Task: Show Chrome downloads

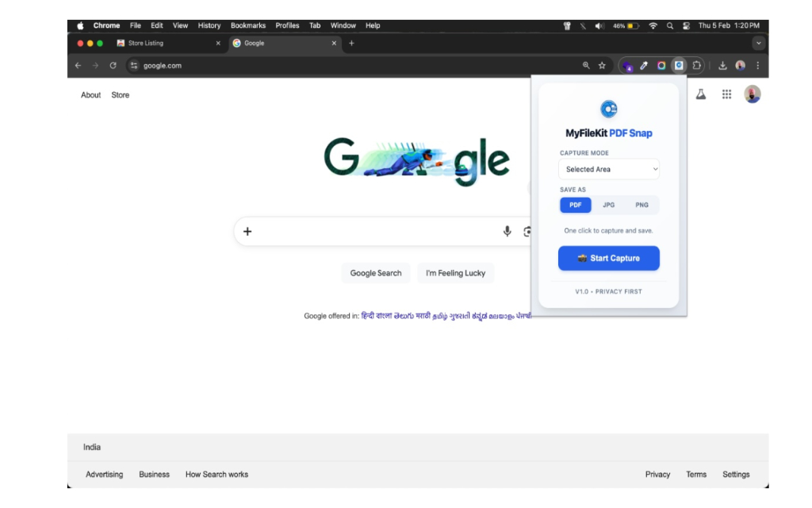Action: [722, 65]
